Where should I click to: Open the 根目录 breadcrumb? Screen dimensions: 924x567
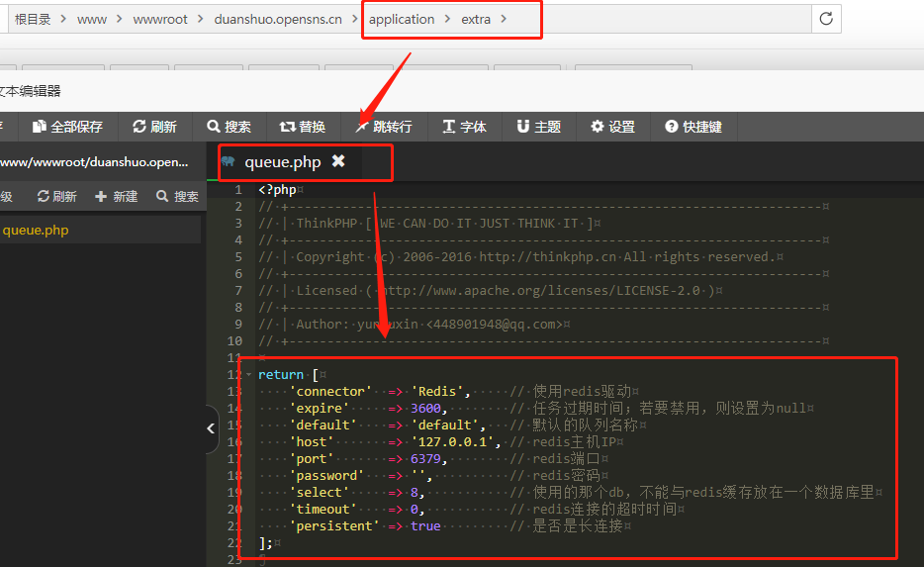[x=33, y=20]
